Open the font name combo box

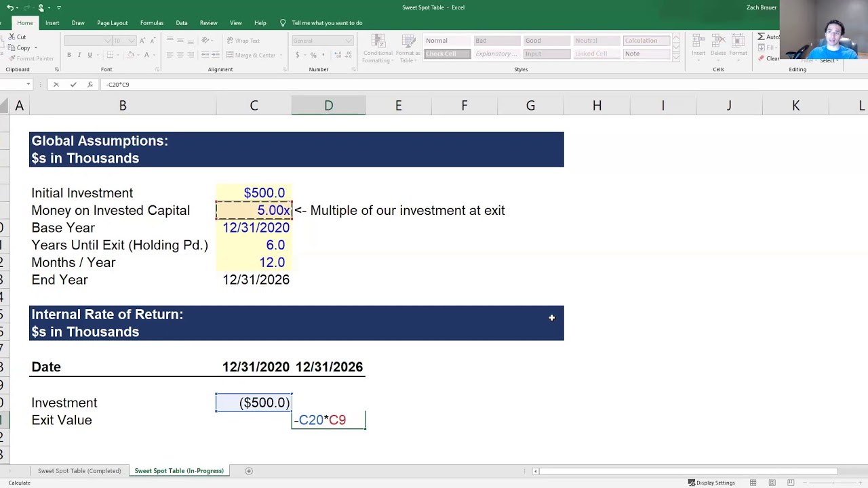87,41
